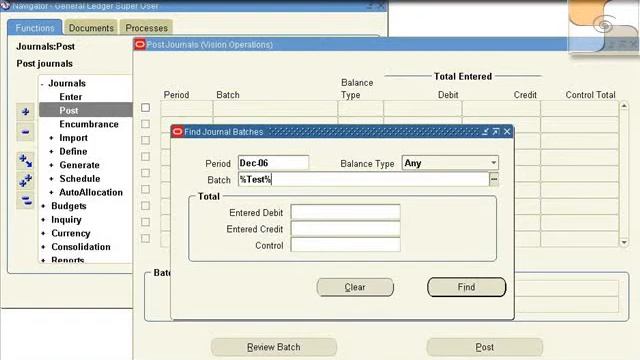The image size is (640, 360).
Task: Minimize the Find Journal Batches window
Action: coord(484,131)
